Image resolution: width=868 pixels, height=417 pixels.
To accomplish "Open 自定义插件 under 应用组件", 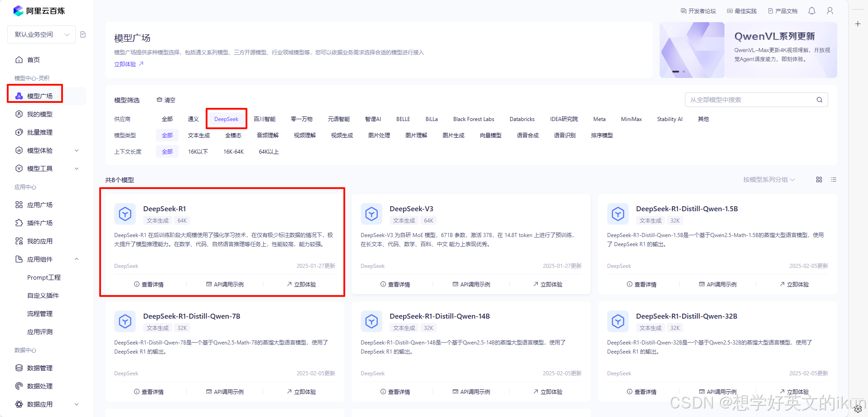I will pos(43,296).
